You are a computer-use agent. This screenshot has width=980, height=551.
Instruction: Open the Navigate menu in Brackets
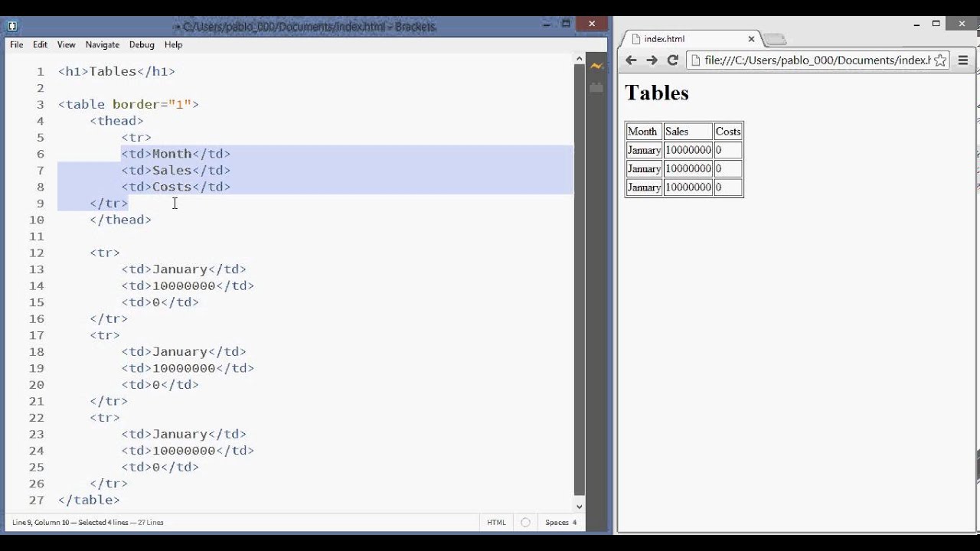[x=103, y=44]
